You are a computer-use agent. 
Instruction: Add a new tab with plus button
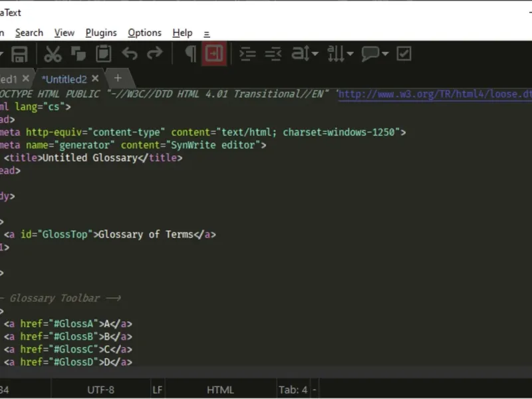pos(118,78)
